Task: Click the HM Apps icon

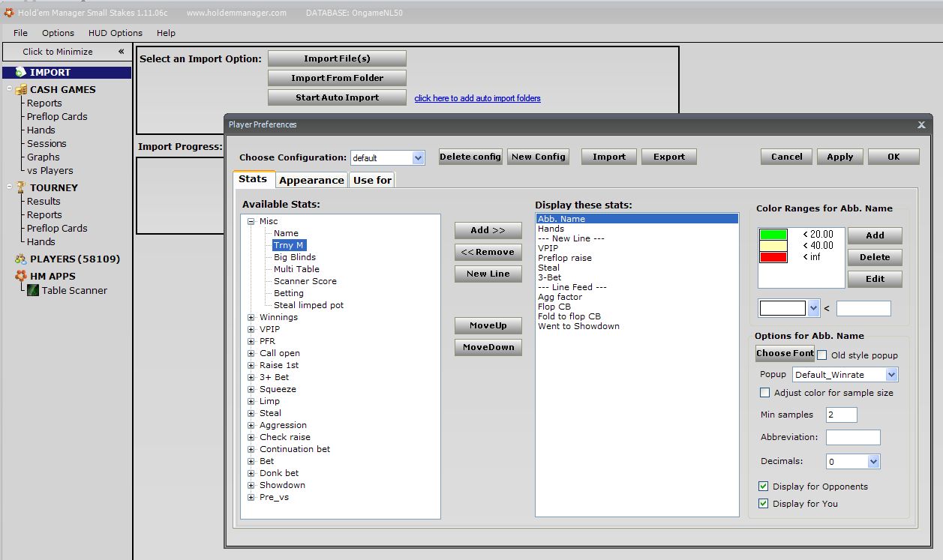Action: (21, 277)
